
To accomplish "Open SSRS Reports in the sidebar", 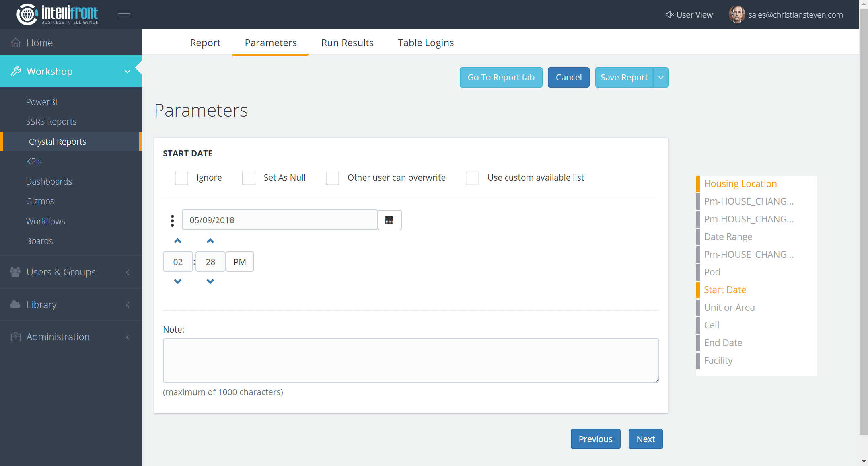I will tap(51, 121).
